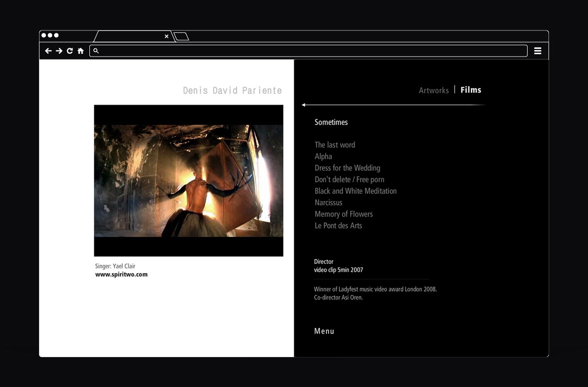Click the 'Sometimes' video still image

(188, 180)
